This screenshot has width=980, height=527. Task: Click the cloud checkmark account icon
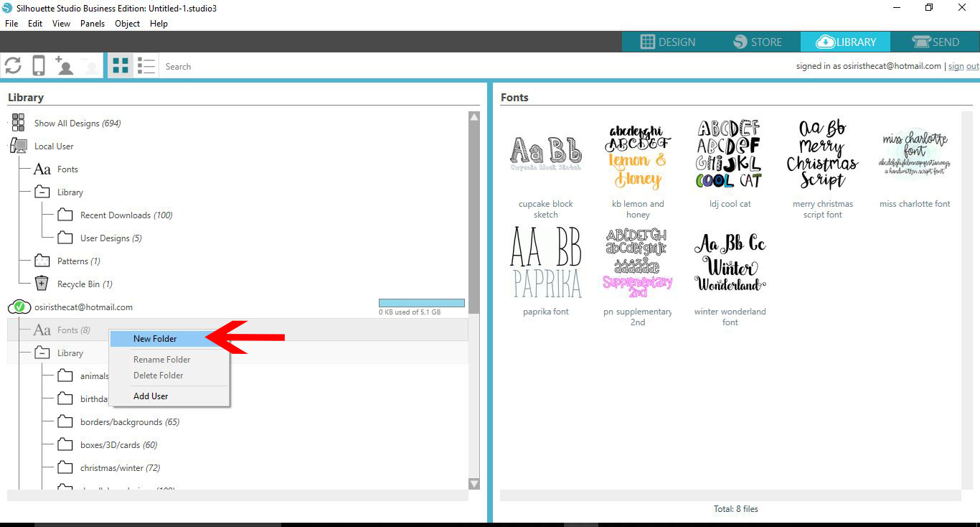(x=19, y=307)
